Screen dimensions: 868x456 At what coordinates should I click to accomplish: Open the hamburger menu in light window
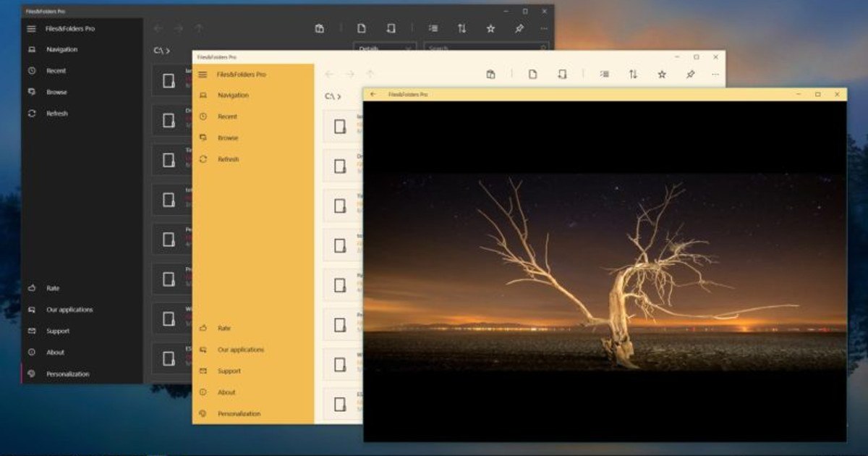click(x=203, y=75)
